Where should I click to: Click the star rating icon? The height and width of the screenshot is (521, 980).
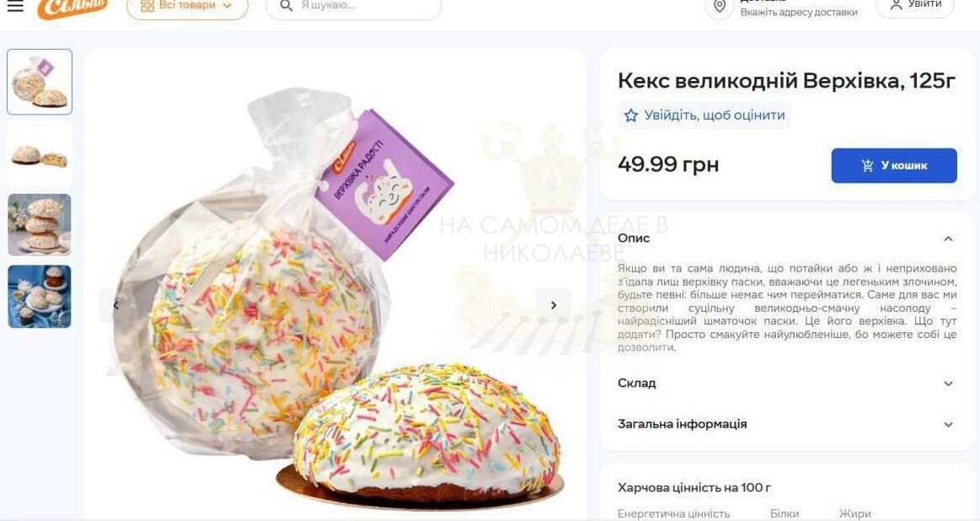[631, 115]
